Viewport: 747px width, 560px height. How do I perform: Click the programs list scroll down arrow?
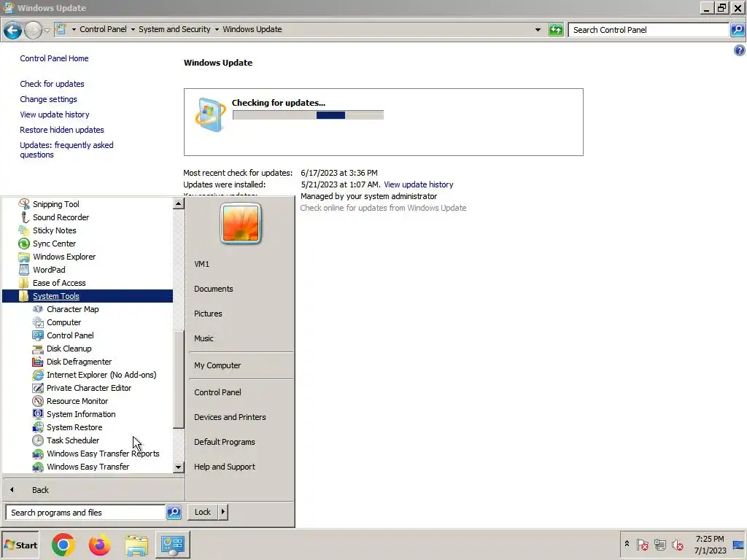pyautogui.click(x=178, y=467)
